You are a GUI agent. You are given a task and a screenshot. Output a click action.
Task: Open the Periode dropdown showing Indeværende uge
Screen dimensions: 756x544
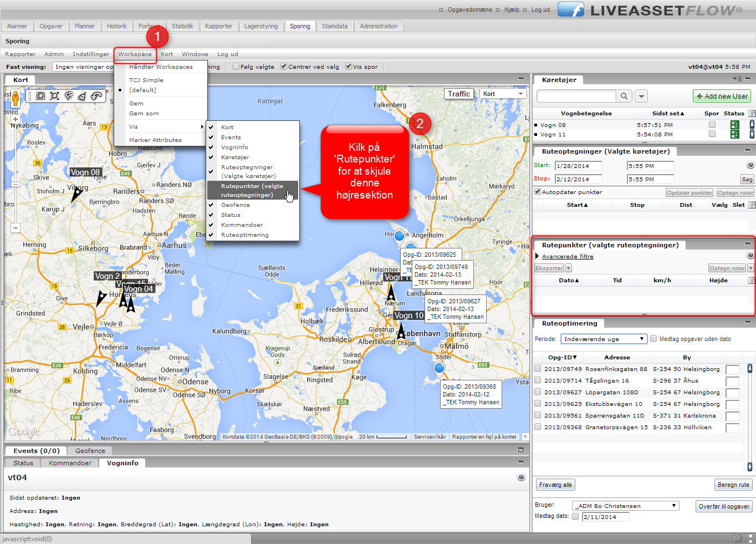[604, 339]
